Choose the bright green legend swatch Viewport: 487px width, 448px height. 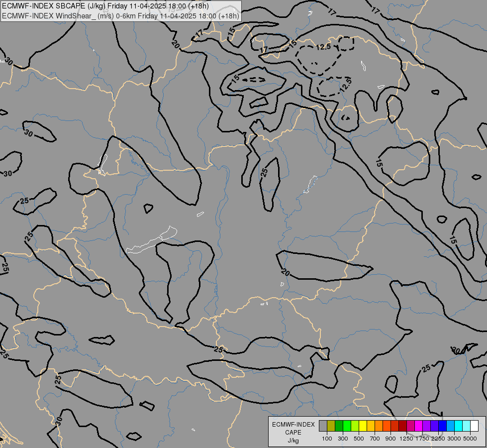tap(347, 426)
